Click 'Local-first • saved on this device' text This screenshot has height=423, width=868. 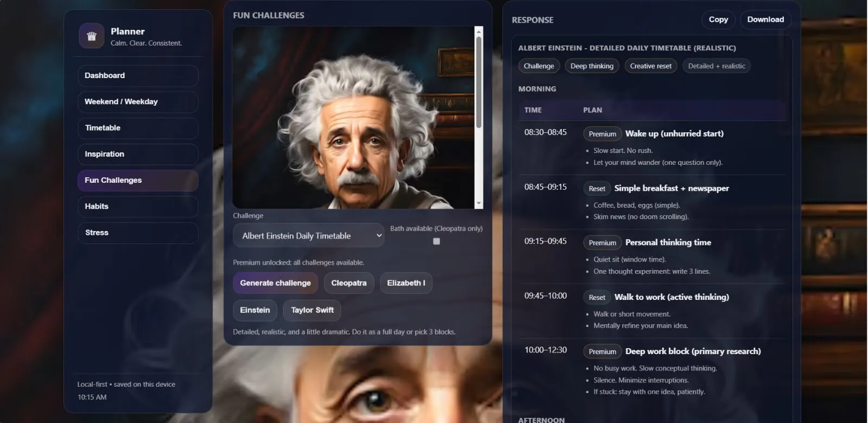[126, 384]
